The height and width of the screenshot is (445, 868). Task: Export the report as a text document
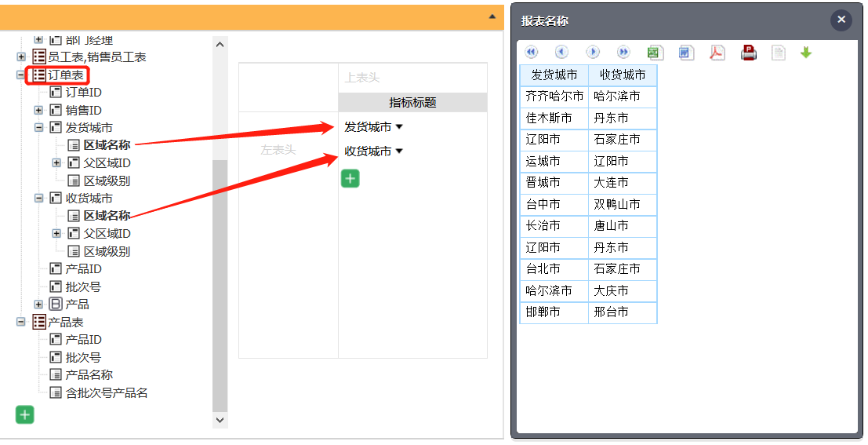779,53
